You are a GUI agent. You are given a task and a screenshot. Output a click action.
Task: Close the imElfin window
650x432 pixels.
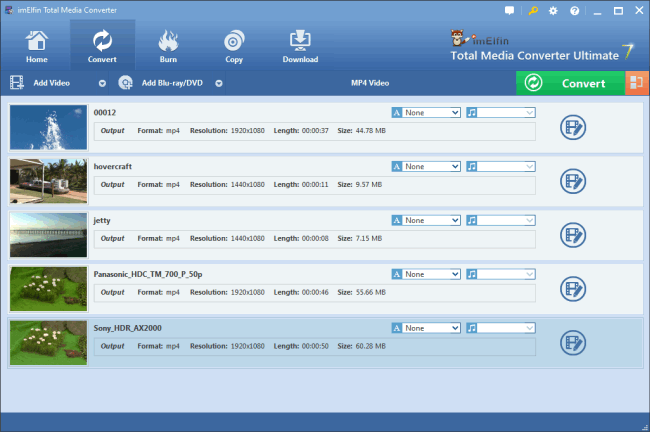pos(639,10)
